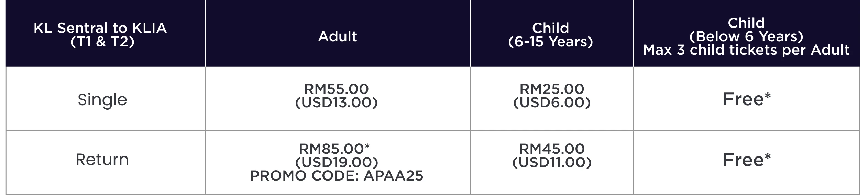This screenshot has height=195, width=868.
Task: Click the "PROMO CODE: APAA25" text
Action: pos(337,176)
